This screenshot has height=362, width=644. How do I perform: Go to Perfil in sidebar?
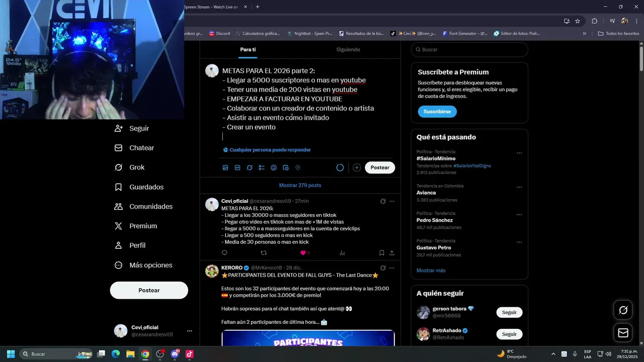pos(130,245)
